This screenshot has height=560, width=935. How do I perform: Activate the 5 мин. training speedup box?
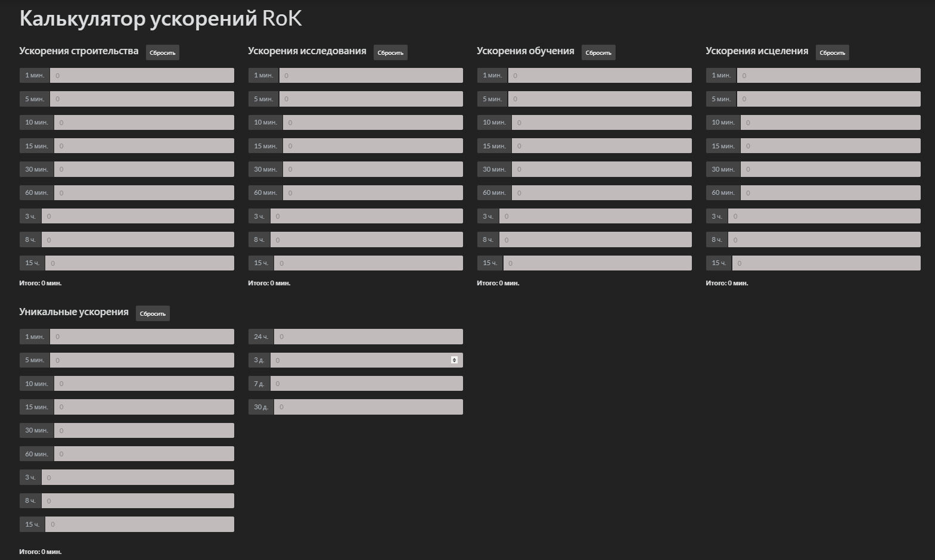(x=599, y=99)
